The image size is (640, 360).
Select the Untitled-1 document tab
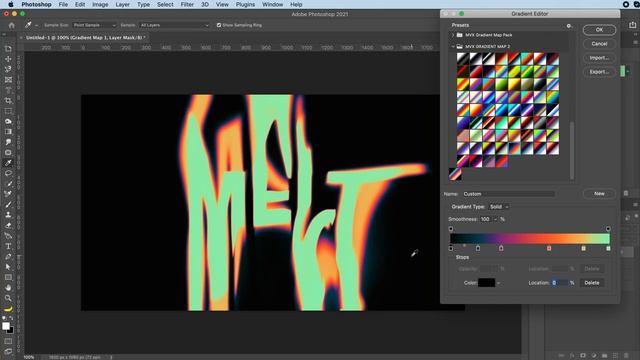pyautogui.click(x=85, y=38)
